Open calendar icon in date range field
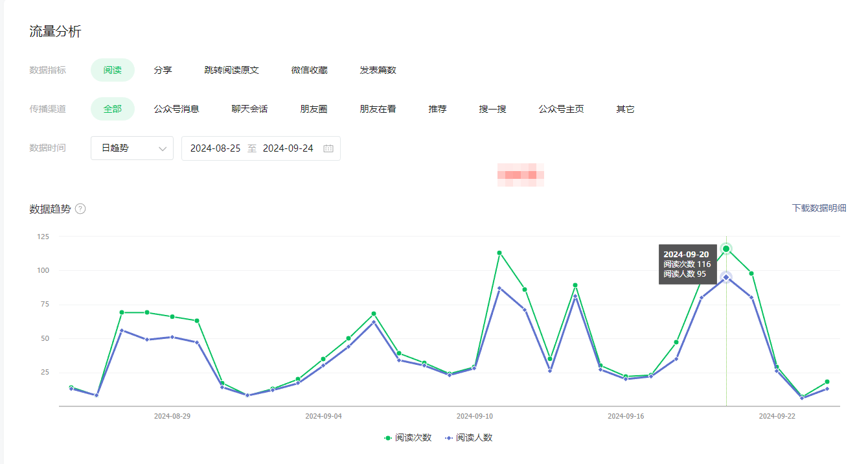Screen dimensions: 868x464 [x=328, y=148]
